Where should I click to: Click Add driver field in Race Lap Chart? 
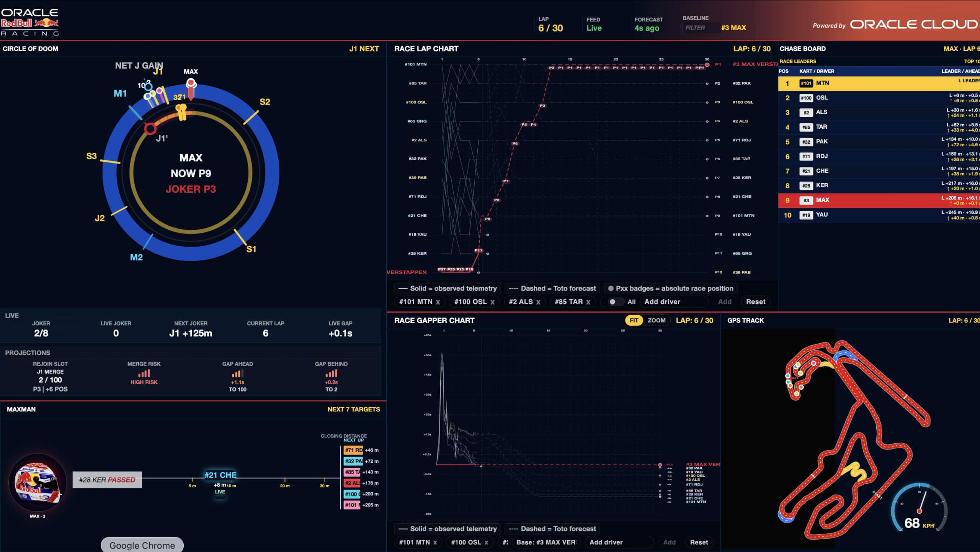[x=675, y=302]
